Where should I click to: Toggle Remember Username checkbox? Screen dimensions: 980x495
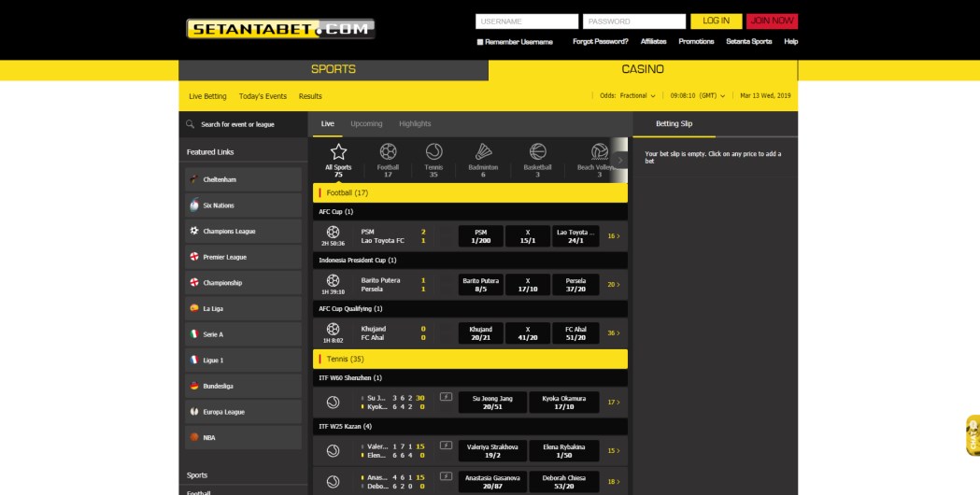click(480, 42)
